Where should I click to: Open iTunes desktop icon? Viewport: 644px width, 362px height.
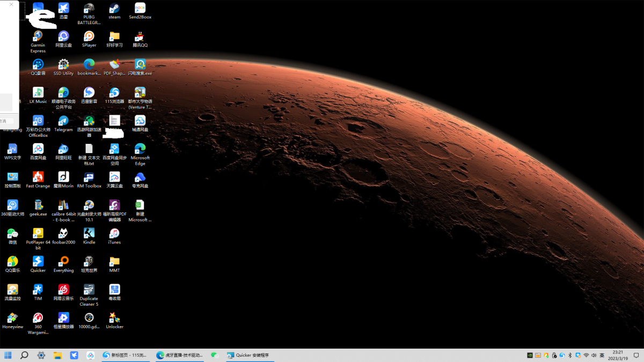pos(114,237)
